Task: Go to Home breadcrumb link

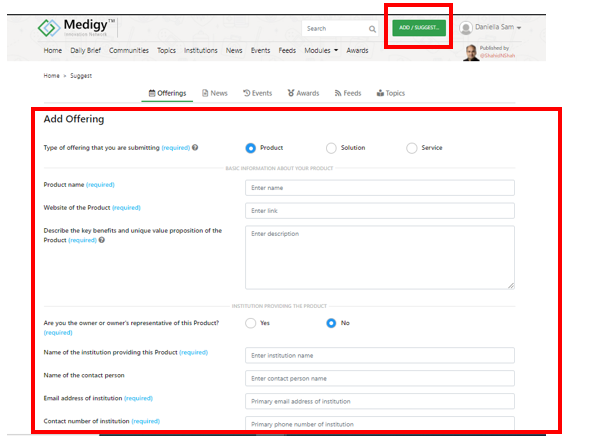Action: click(x=51, y=76)
